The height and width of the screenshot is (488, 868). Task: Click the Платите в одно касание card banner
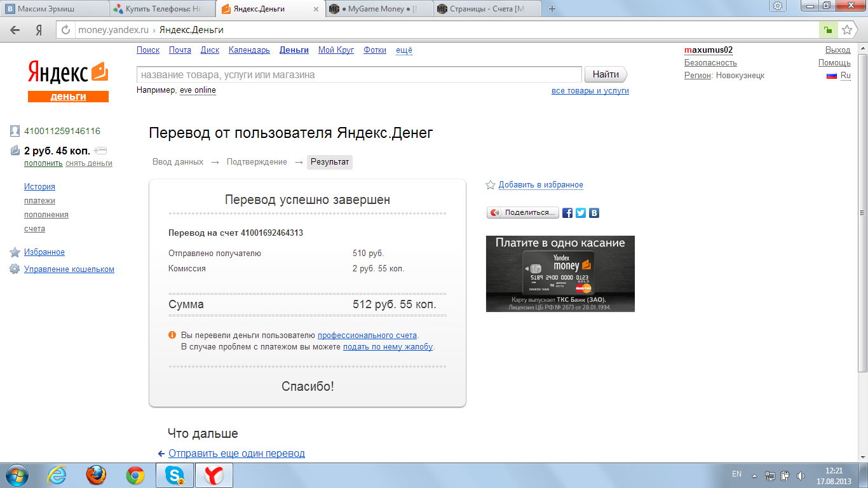560,274
